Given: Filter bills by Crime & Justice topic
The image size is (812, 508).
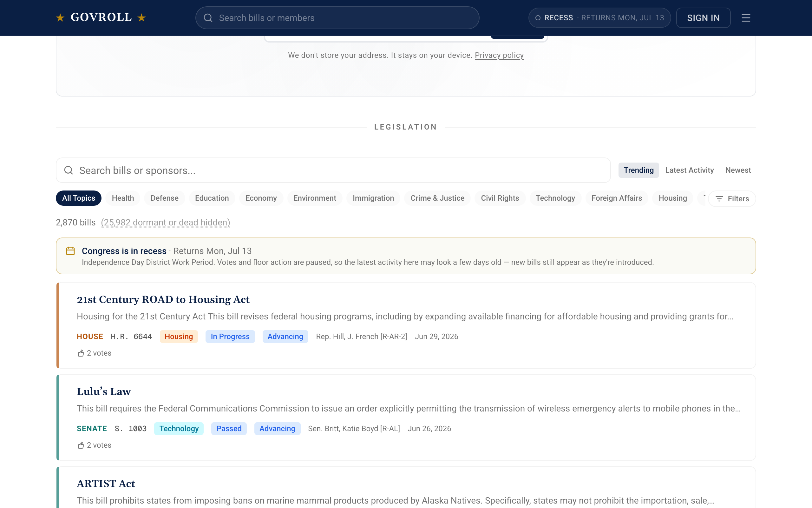Looking at the screenshot, I should tap(437, 198).
